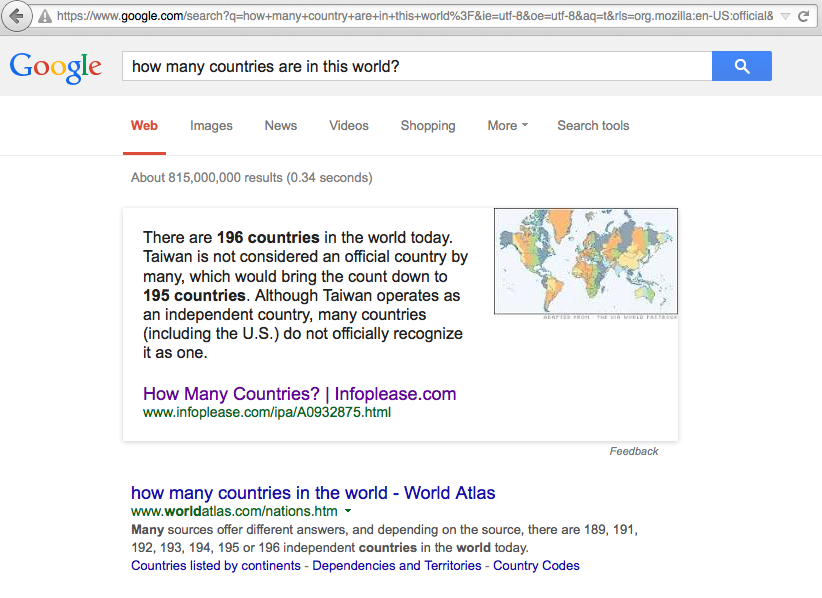Viewport: 822px width, 598px height.
Task: Open the Videos tab
Action: click(x=349, y=126)
